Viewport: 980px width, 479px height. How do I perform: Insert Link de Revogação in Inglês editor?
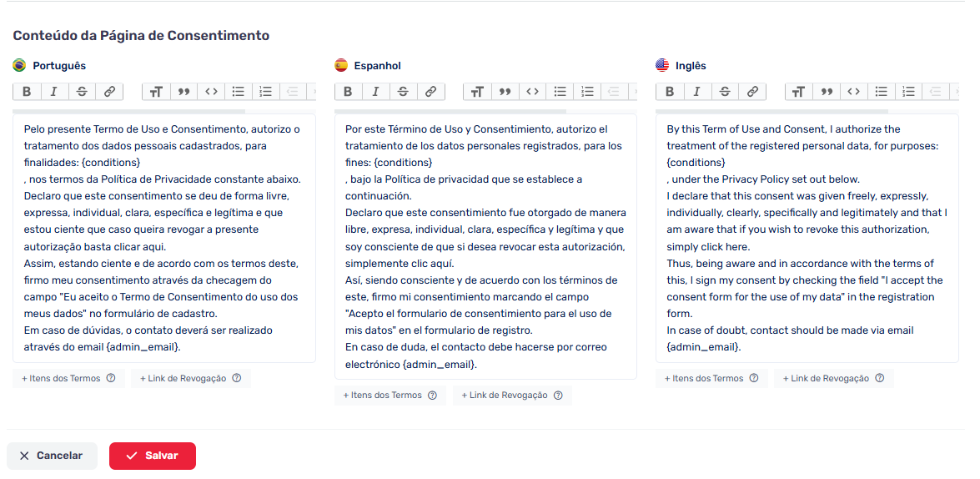tap(833, 379)
